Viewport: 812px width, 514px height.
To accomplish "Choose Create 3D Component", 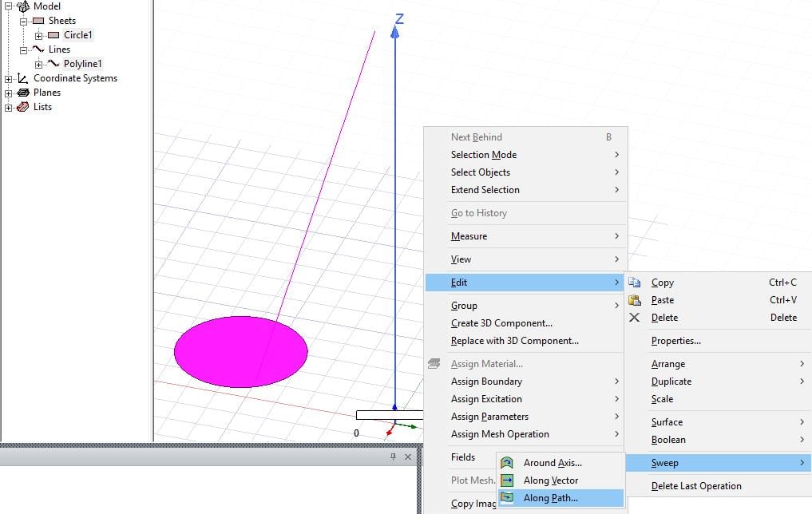I will tap(526, 323).
